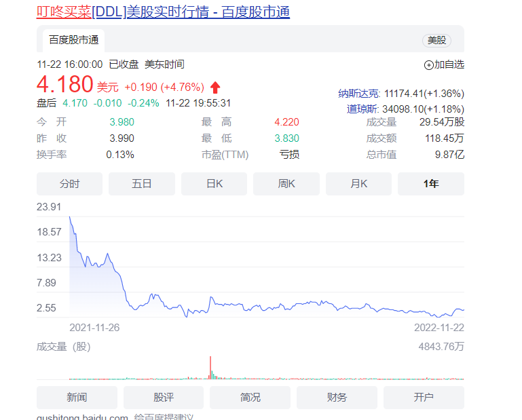This screenshot has width=522, height=420.
Task: Open the 简况 section
Action: click(x=250, y=398)
